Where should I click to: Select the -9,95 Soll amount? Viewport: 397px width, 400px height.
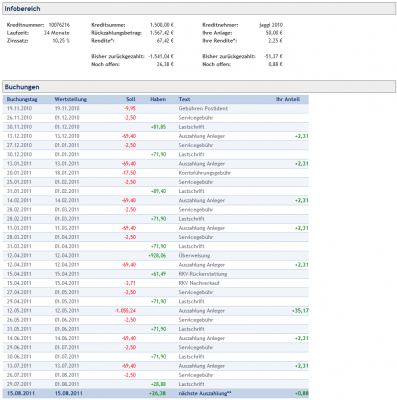tap(130, 109)
